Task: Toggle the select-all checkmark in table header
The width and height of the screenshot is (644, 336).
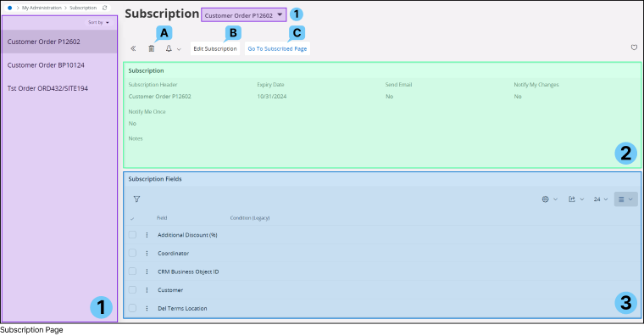Action: point(132,218)
